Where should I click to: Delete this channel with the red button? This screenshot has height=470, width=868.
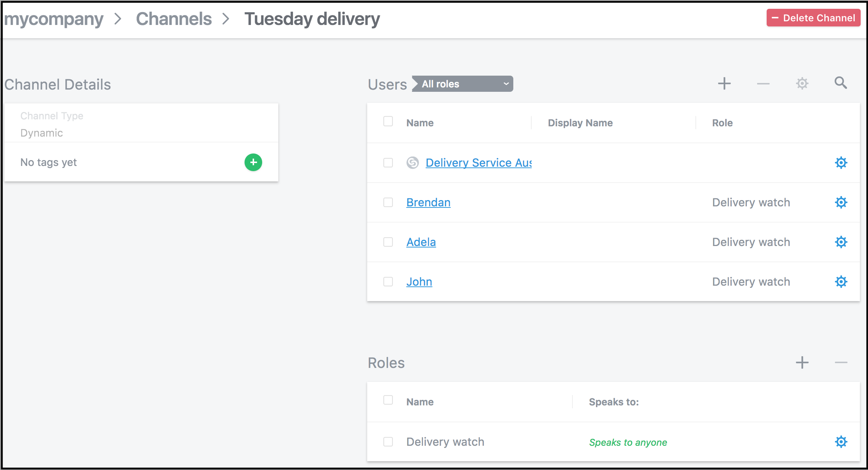click(x=813, y=18)
